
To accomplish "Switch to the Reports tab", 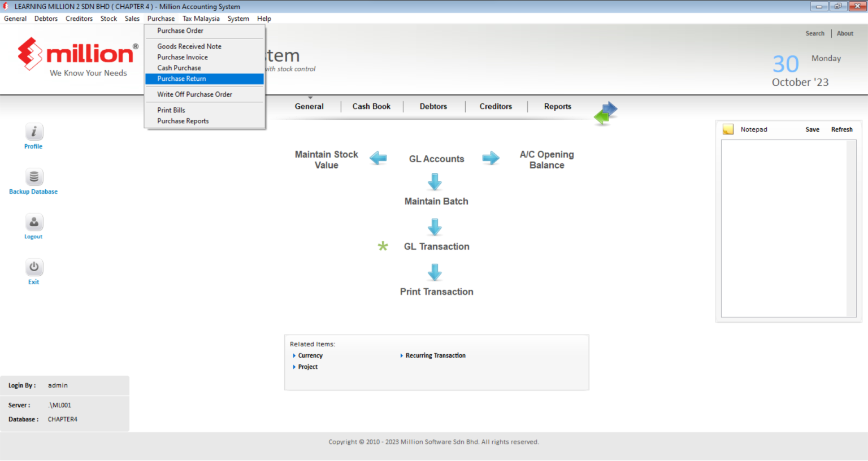I will pyautogui.click(x=558, y=106).
